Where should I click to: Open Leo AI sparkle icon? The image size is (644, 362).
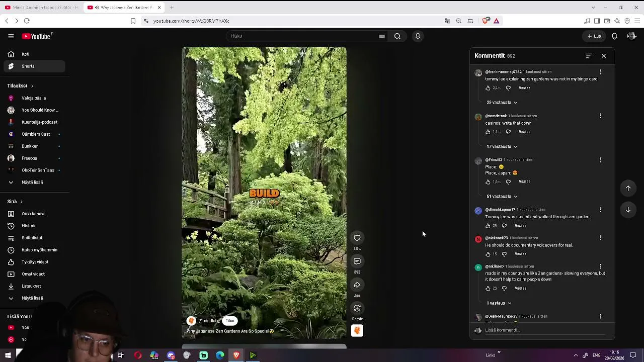coord(617,21)
